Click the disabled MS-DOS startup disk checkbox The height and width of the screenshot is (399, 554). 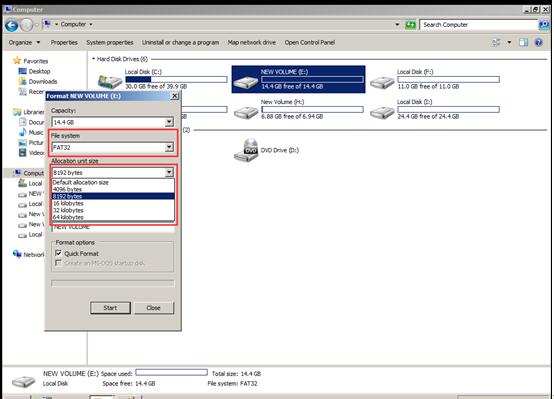pos(59,263)
